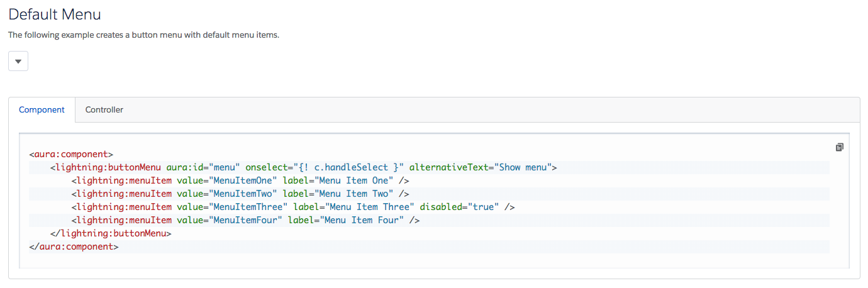Click the closing aura:component tag
Image resolution: width=868 pixels, height=288 pixels.
(x=74, y=246)
